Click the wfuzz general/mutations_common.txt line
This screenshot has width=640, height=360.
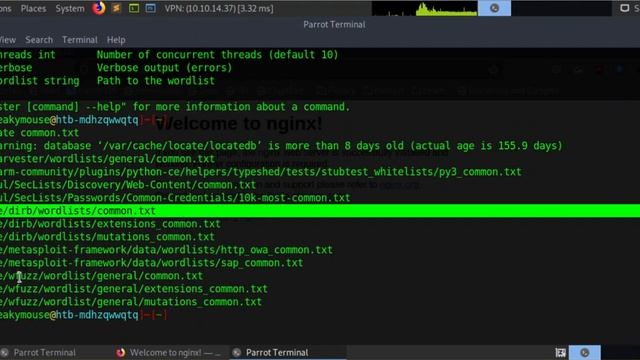coord(131,302)
